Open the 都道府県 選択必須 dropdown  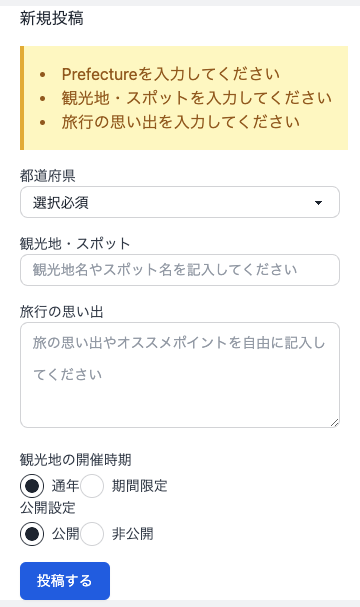coord(180,202)
